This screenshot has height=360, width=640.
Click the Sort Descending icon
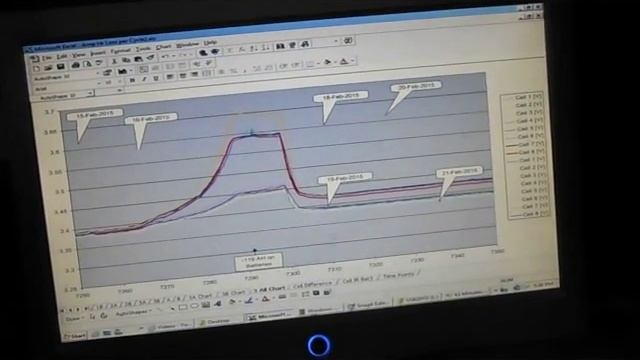pos(266,47)
